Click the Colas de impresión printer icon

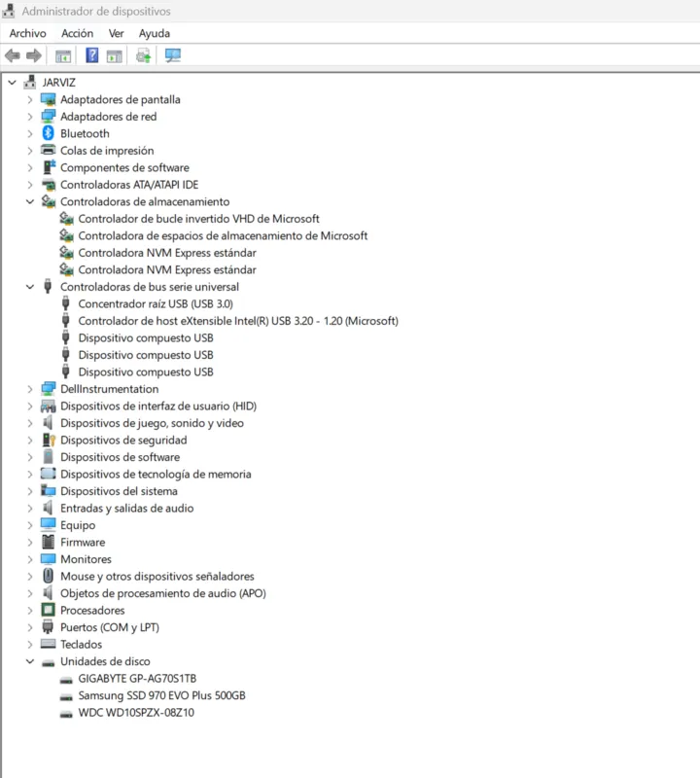coord(48,150)
